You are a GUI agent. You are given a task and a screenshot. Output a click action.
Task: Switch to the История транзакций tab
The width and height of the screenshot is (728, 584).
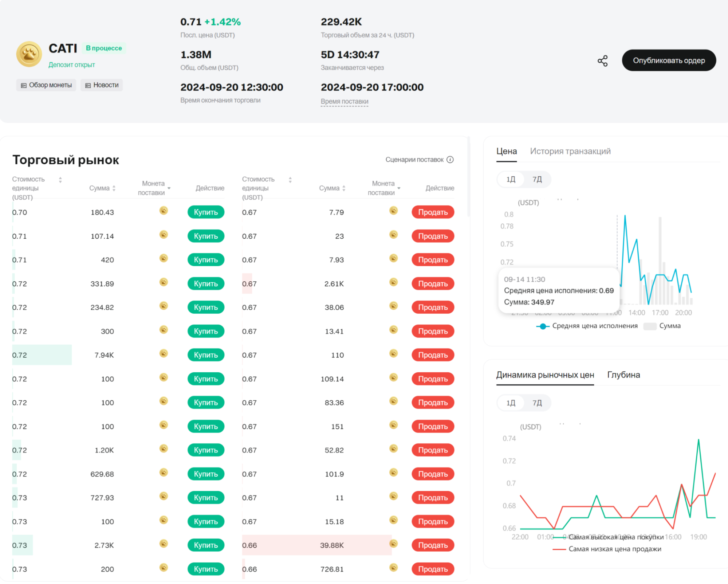[570, 151]
